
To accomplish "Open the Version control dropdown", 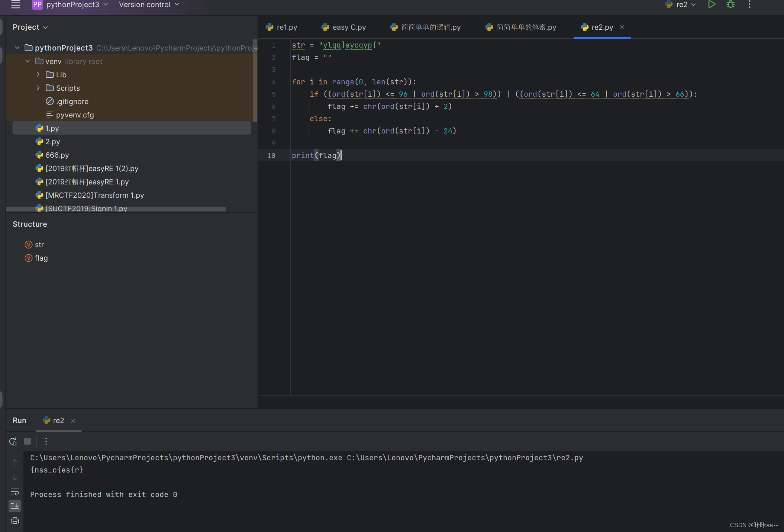I will pos(149,4).
